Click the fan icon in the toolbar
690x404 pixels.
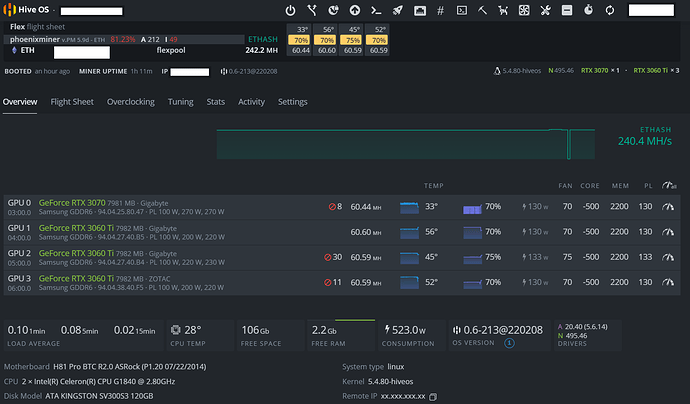pyautogui.click(x=524, y=10)
